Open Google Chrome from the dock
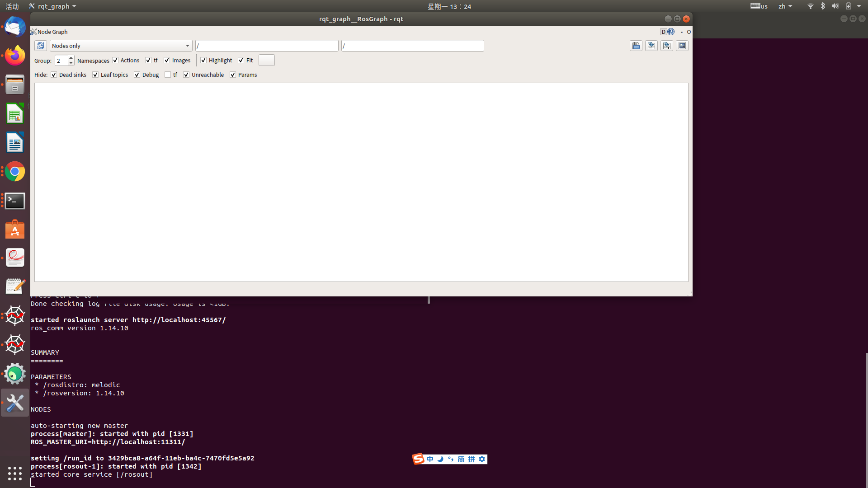This screenshot has width=868, height=488. pyautogui.click(x=15, y=172)
